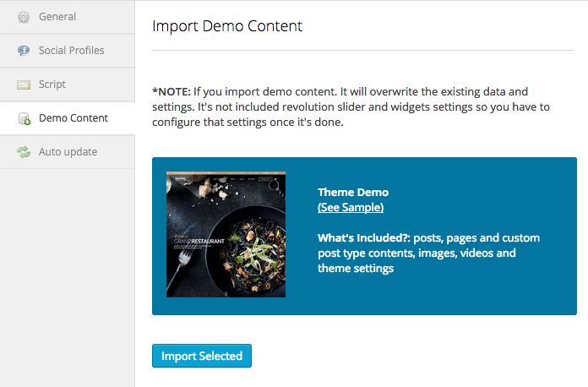
Task: Open the General settings tab
Action: click(x=57, y=17)
